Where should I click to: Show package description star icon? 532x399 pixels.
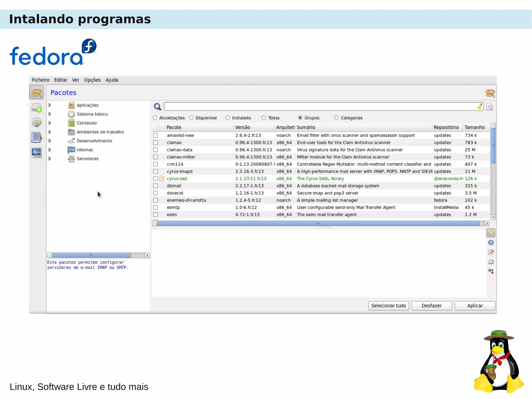491,233
